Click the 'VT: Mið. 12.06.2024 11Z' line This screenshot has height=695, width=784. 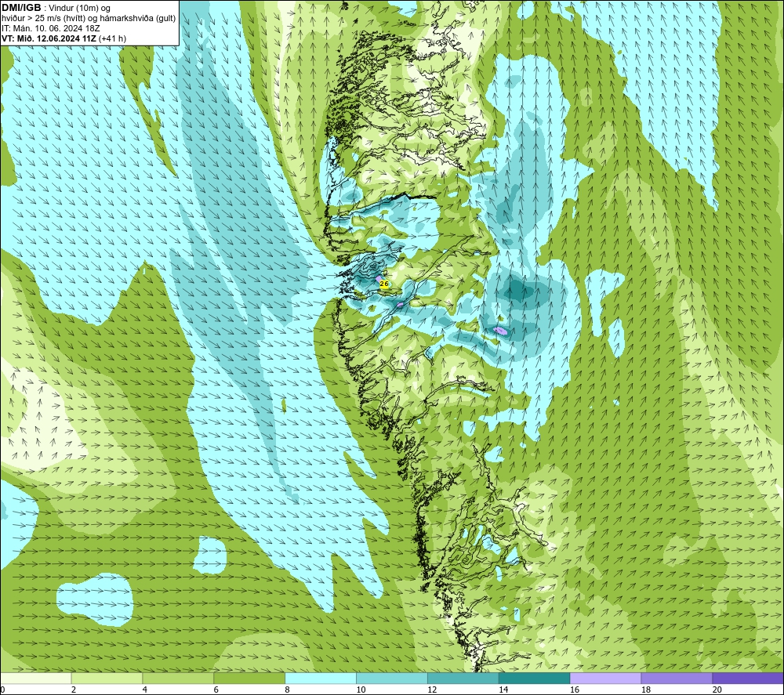pos(49,38)
